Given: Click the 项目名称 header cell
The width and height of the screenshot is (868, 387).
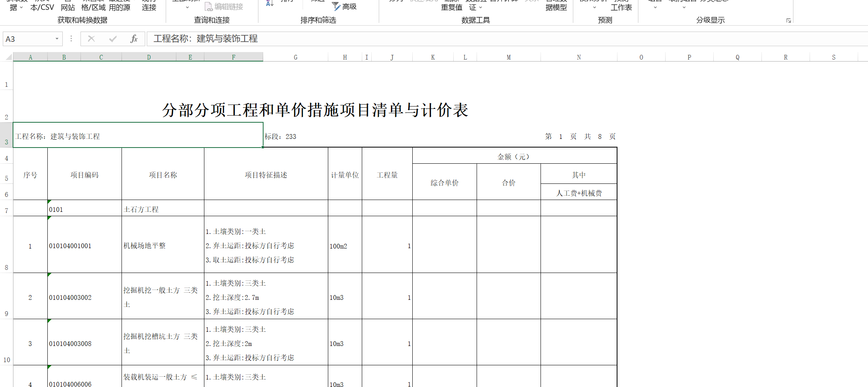Looking at the screenshot, I should [163, 174].
